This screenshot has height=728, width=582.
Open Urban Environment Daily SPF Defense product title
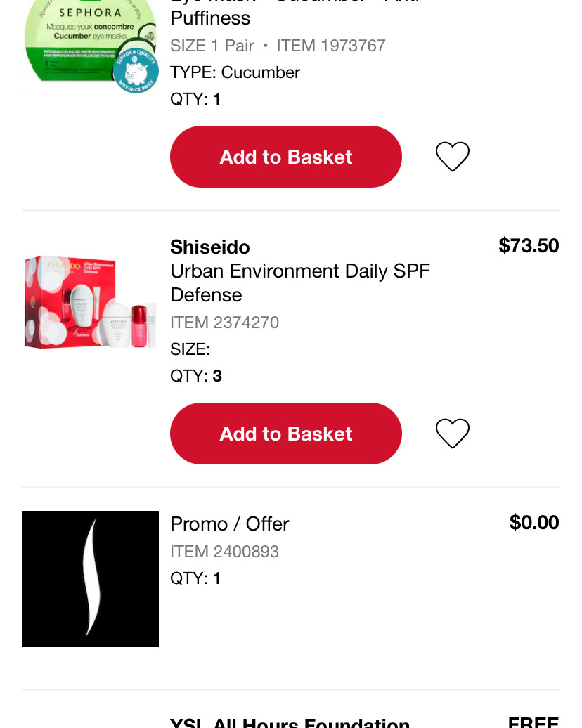coord(300,282)
